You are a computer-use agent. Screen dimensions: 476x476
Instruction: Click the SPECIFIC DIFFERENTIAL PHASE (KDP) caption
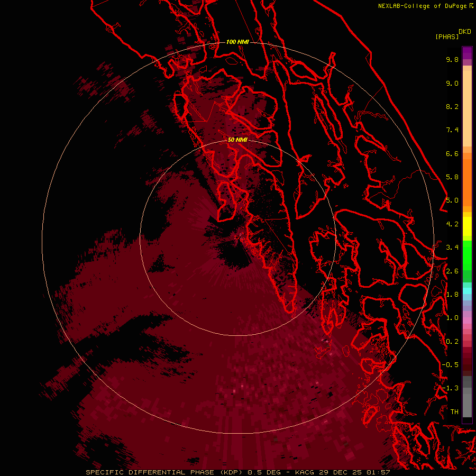164,472
